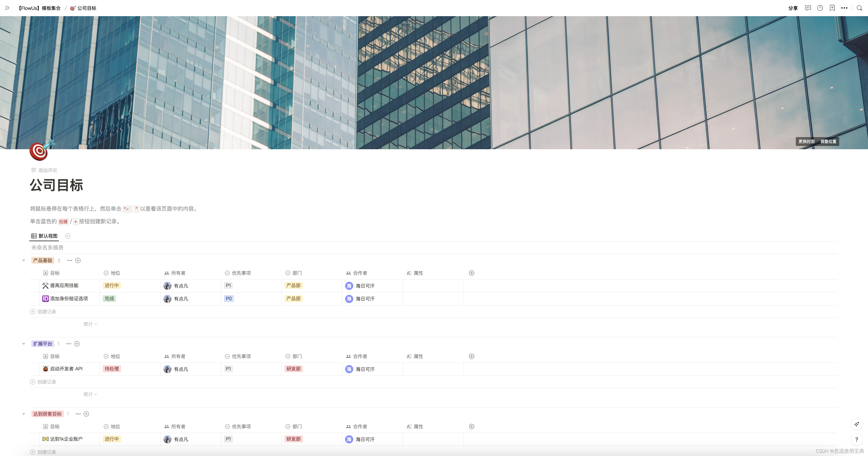This screenshot has width=868, height=456.
Task: Open page history clock icon
Action: tap(820, 8)
